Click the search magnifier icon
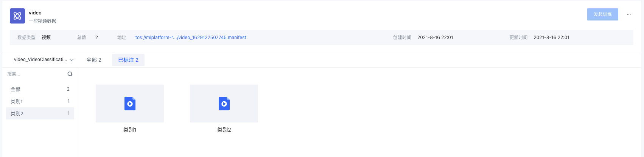 (70, 74)
